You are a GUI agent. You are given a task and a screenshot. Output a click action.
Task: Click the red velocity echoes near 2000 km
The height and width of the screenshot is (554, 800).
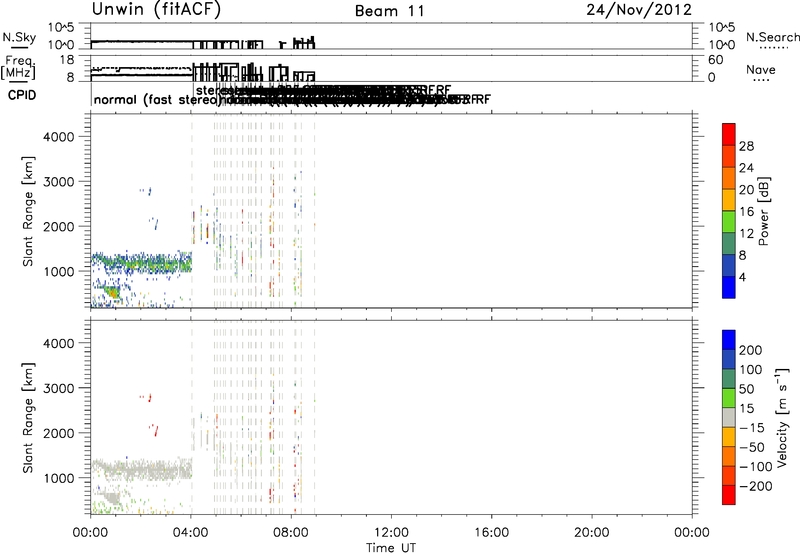[x=154, y=430]
